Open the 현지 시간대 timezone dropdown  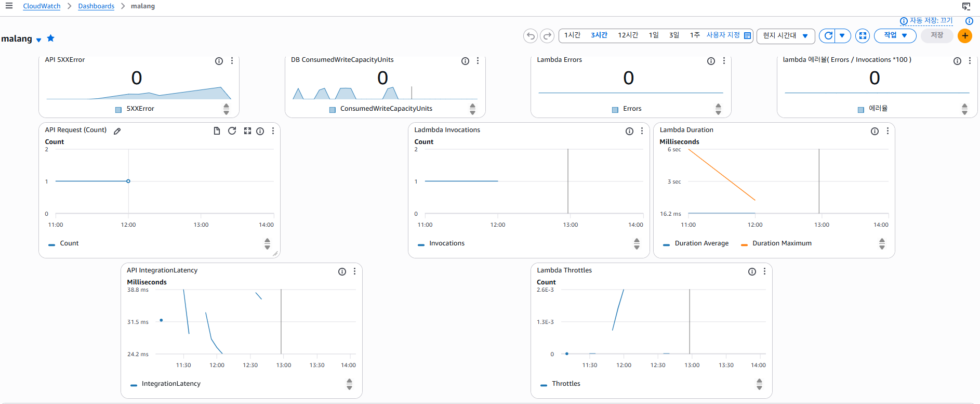click(x=786, y=35)
